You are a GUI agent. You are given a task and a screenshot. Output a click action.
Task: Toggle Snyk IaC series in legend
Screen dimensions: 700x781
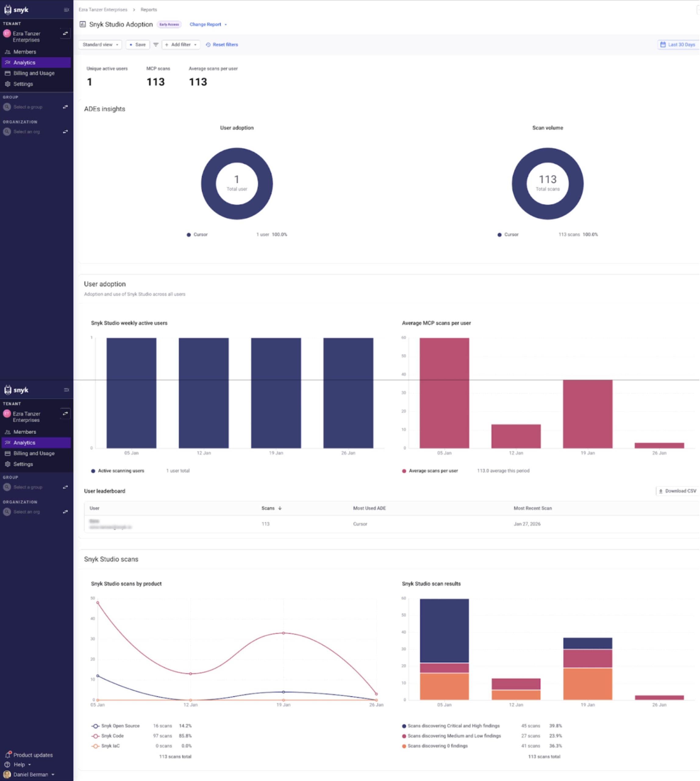coord(105,746)
